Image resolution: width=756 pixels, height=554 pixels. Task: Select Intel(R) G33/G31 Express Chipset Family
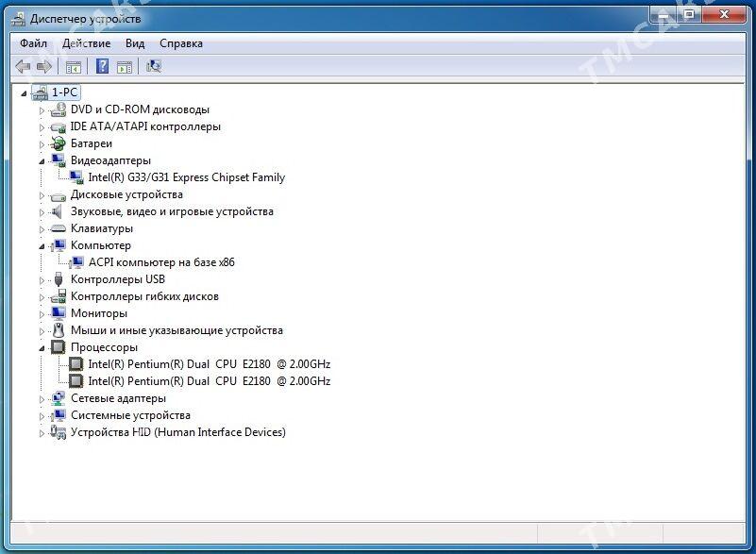coord(187,177)
